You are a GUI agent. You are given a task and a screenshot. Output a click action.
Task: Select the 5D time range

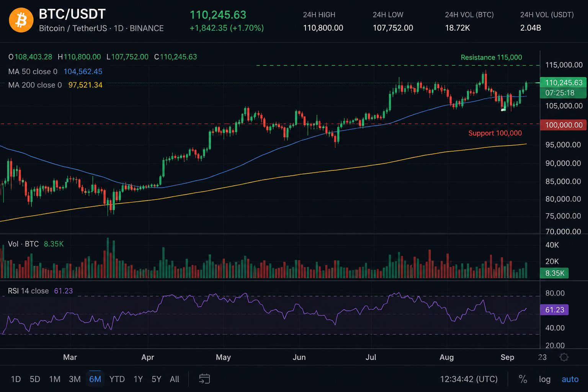coord(35,379)
